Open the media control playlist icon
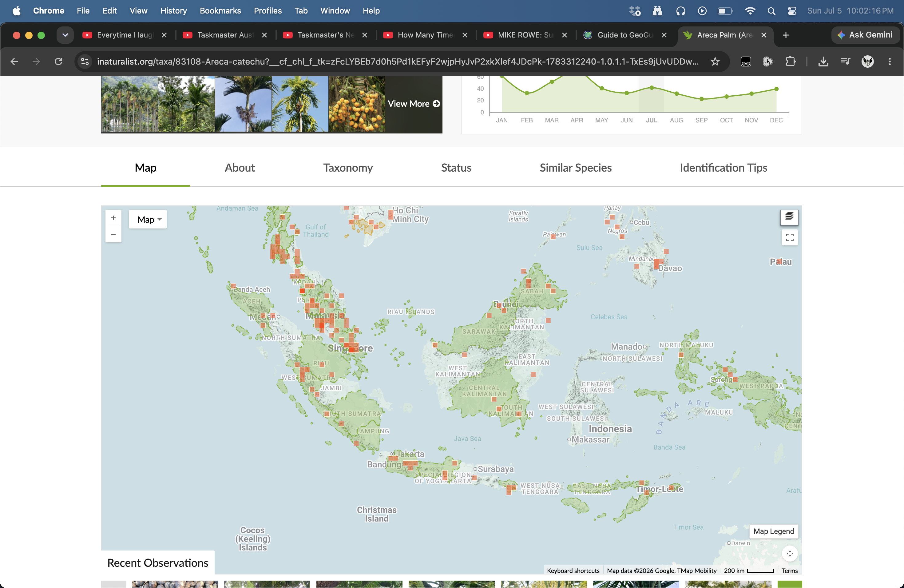This screenshot has height=588, width=904. click(x=846, y=62)
